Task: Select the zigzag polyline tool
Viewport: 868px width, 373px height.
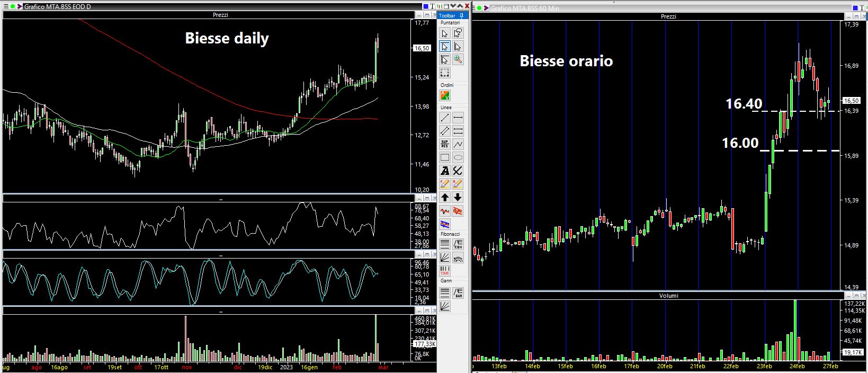Action: tap(458, 144)
